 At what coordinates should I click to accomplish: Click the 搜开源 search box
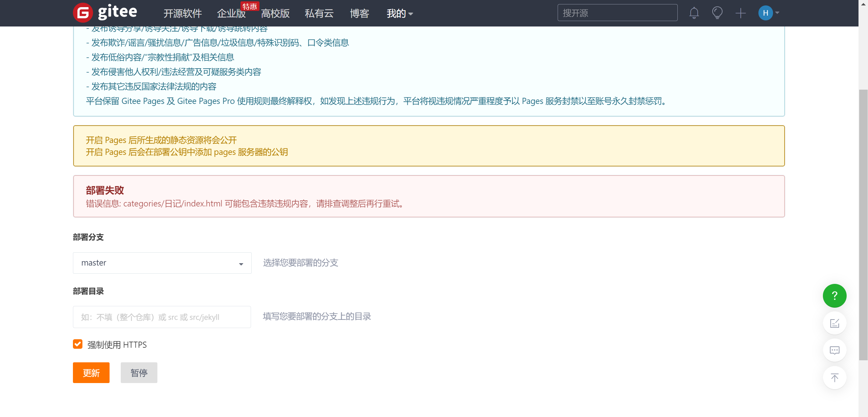(x=617, y=13)
